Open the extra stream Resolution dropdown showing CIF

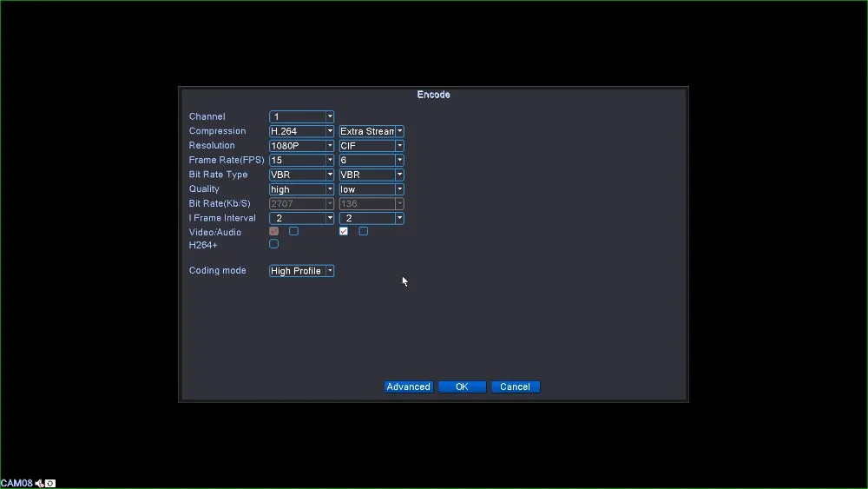pos(372,146)
